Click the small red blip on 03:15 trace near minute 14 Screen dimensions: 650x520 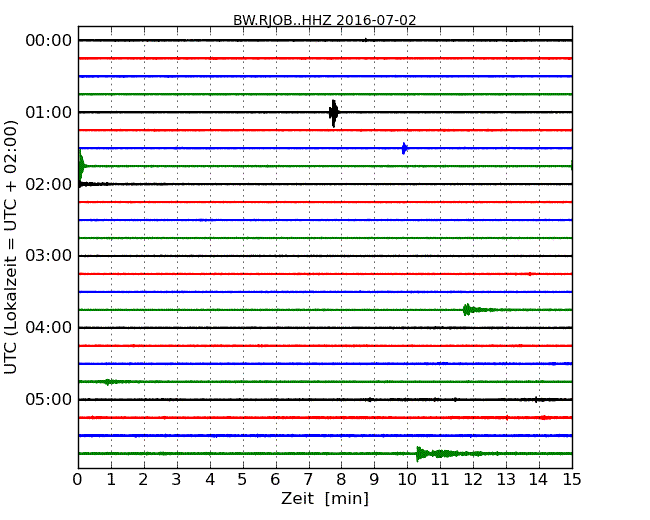pyautogui.click(x=529, y=274)
